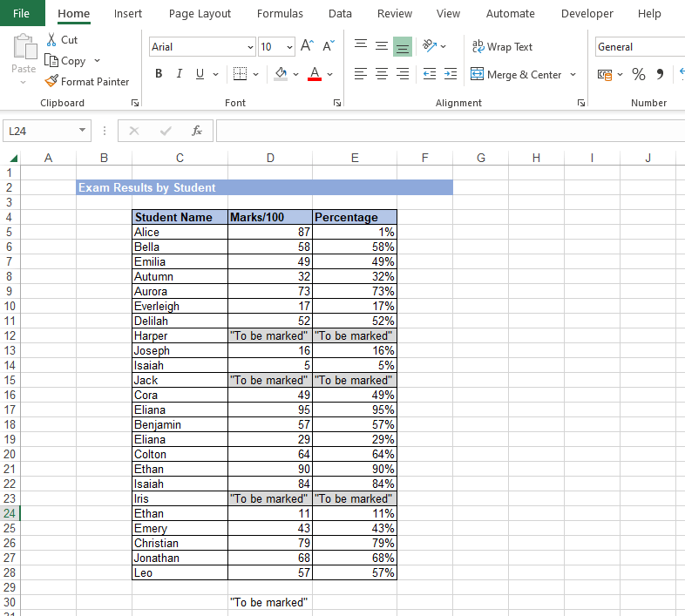Increase font size with the larger A icon
The image size is (685, 616).
pos(307,46)
